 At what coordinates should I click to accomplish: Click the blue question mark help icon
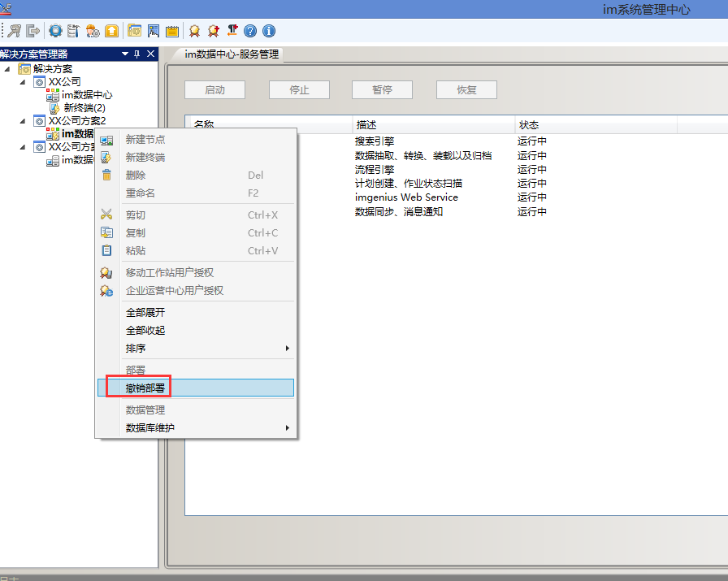[x=250, y=31]
